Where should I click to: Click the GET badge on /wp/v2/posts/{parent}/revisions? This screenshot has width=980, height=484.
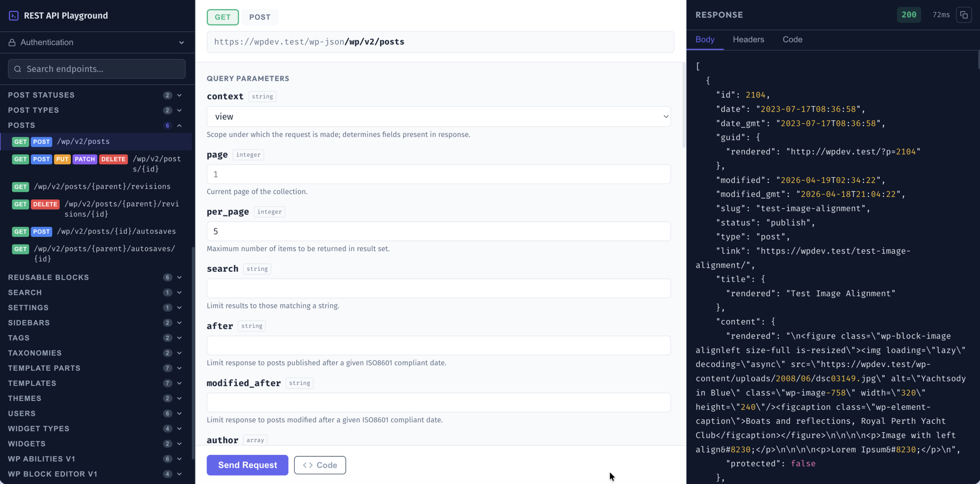click(20, 187)
